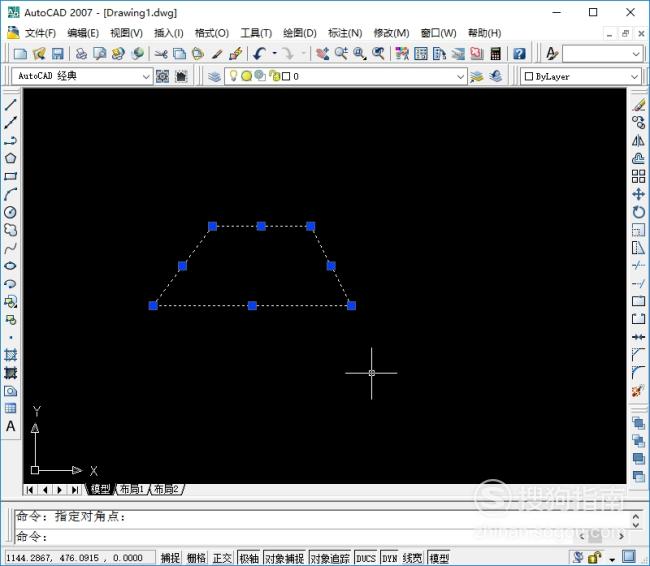The width and height of the screenshot is (650, 566).
Task: Click the Array tool
Action: [x=638, y=176]
